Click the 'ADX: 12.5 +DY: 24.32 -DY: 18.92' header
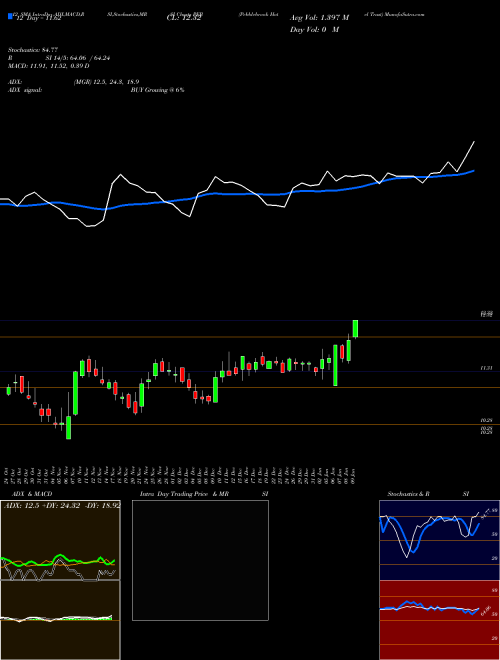500x660 pixels. coord(62,505)
